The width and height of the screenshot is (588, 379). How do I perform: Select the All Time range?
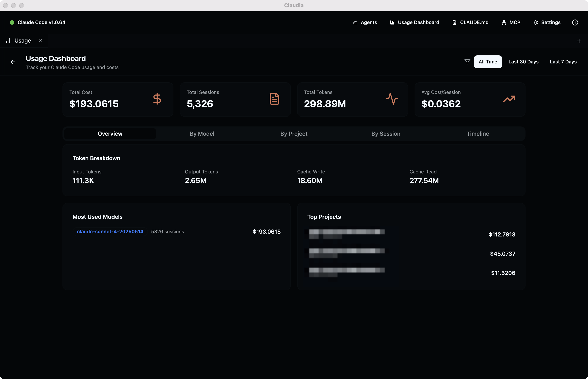(x=488, y=62)
